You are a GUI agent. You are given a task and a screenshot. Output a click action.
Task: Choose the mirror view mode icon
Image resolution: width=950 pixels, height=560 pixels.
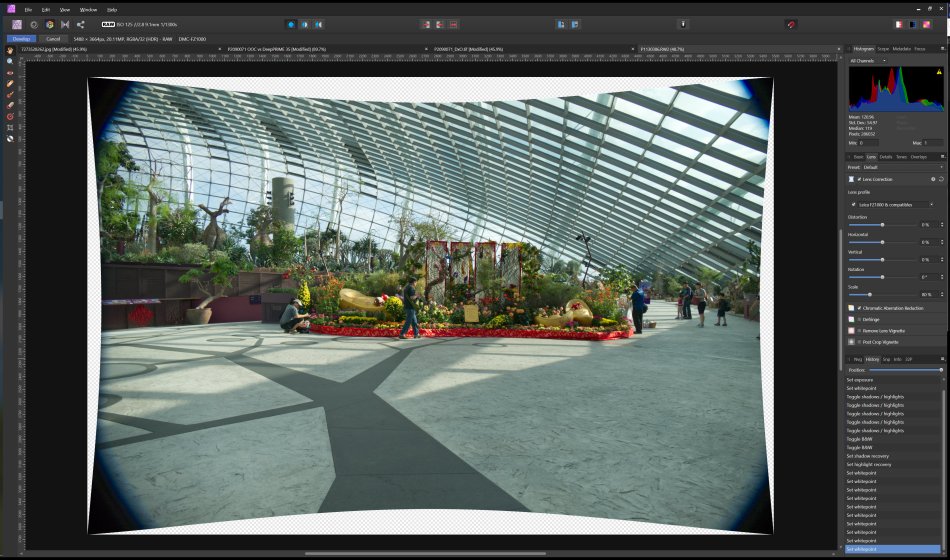point(318,24)
